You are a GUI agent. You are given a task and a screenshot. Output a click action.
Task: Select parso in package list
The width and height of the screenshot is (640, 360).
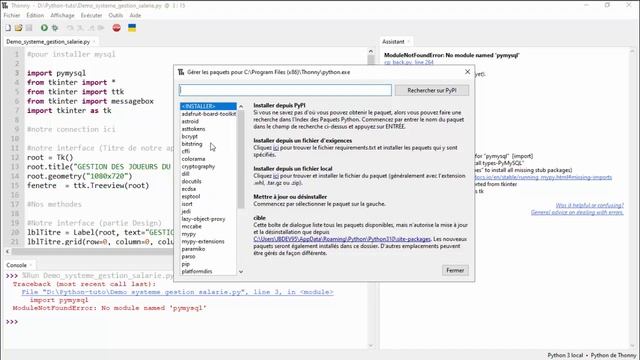pyautogui.click(x=188, y=256)
